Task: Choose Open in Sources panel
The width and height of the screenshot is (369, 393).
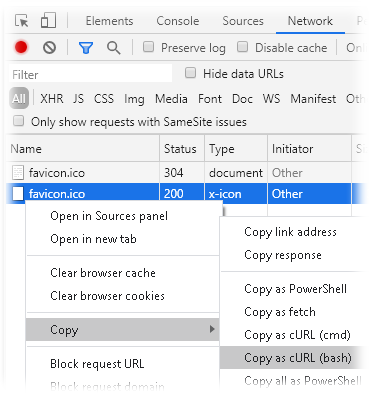Action: (109, 216)
